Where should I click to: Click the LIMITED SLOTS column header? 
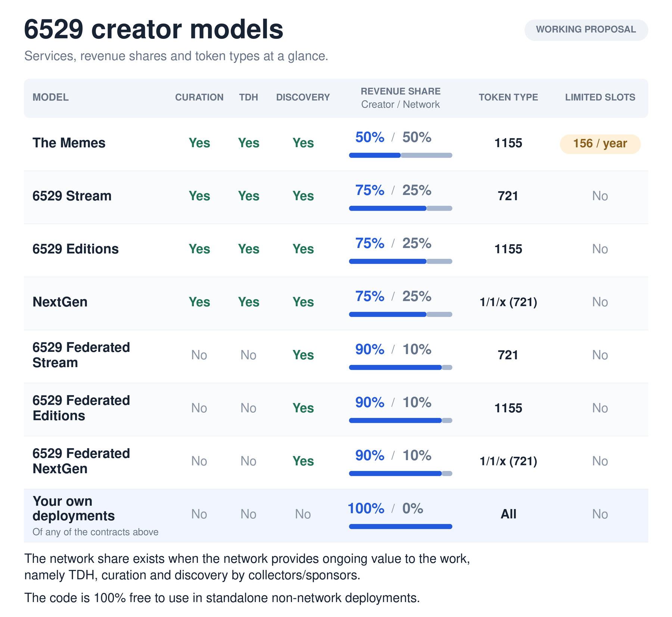tap(600, 97)
